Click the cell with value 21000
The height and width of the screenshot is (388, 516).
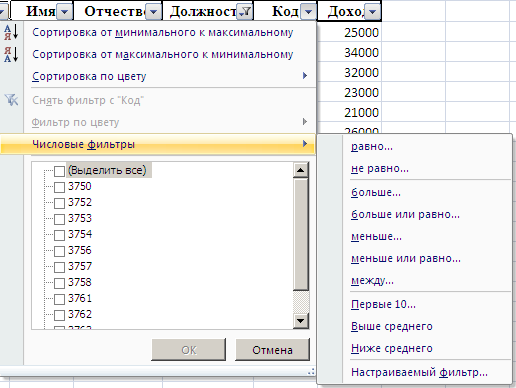[349, 112]
